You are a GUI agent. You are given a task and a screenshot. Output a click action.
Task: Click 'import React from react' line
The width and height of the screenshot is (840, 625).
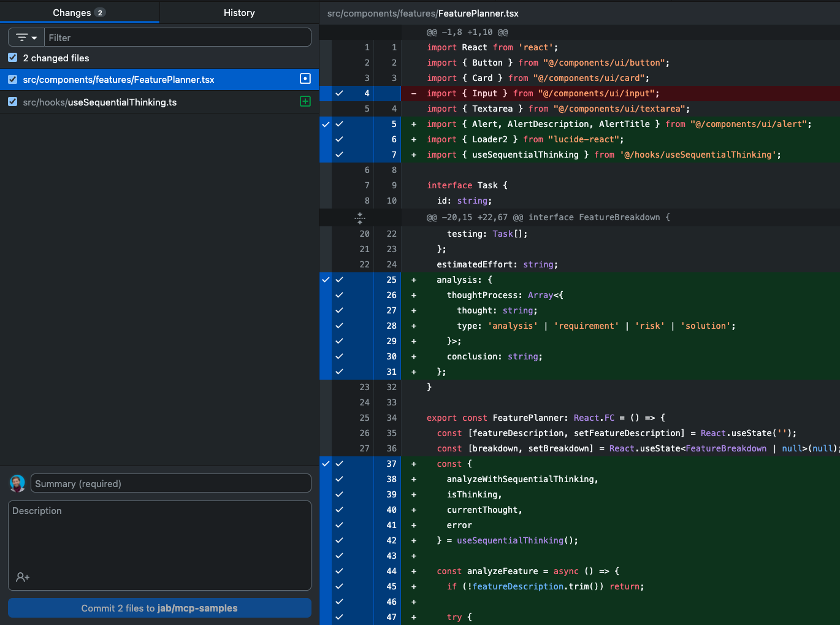[x=492, y=47]
